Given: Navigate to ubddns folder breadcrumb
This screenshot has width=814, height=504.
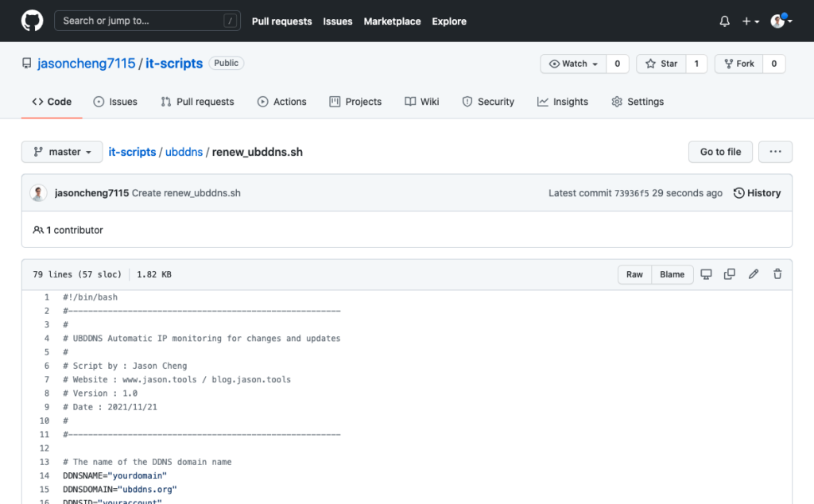Looking at the screenshot, I should click(184, 152).
